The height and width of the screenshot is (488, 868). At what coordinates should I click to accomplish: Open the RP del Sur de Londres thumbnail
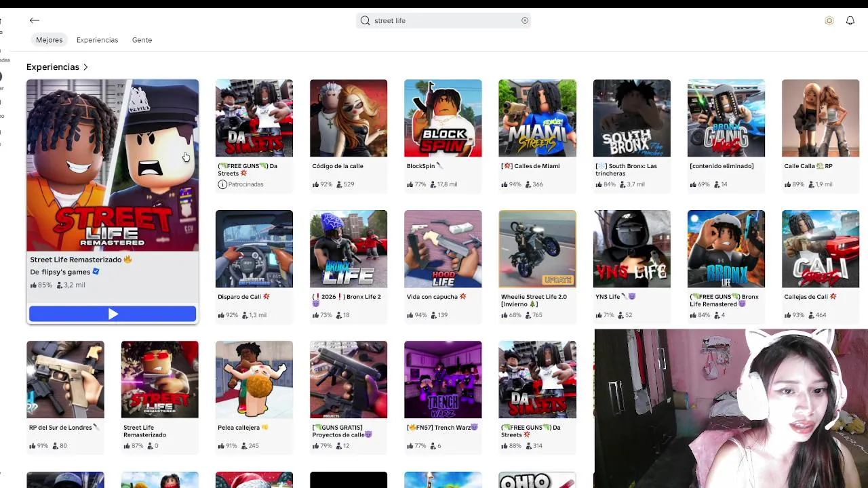click(65, 380)
